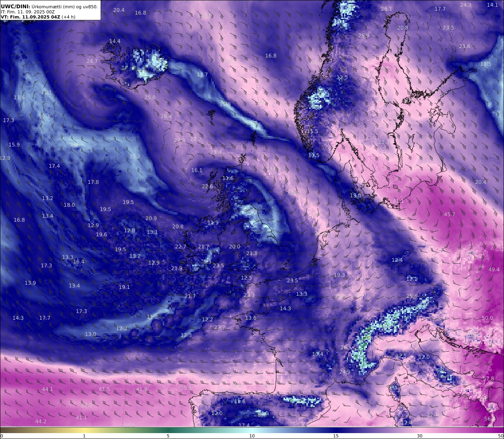504x439 pixels.
Task: Click the 12.3 map value
Action: point(186,335)
